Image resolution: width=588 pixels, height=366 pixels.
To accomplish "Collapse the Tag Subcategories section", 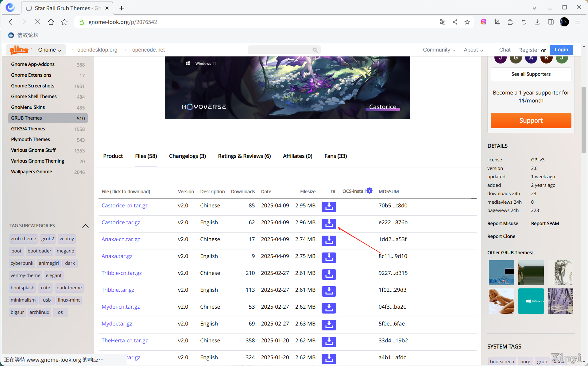I will tap(85, 226).
